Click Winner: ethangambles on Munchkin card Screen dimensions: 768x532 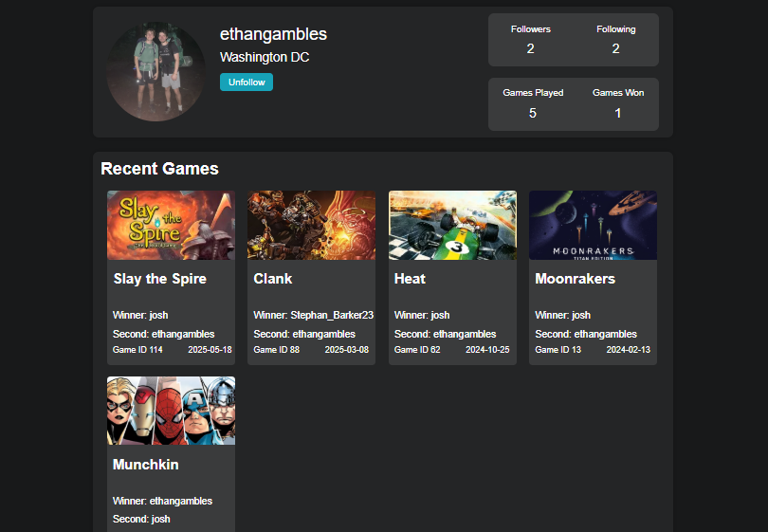tap(162, 501)
